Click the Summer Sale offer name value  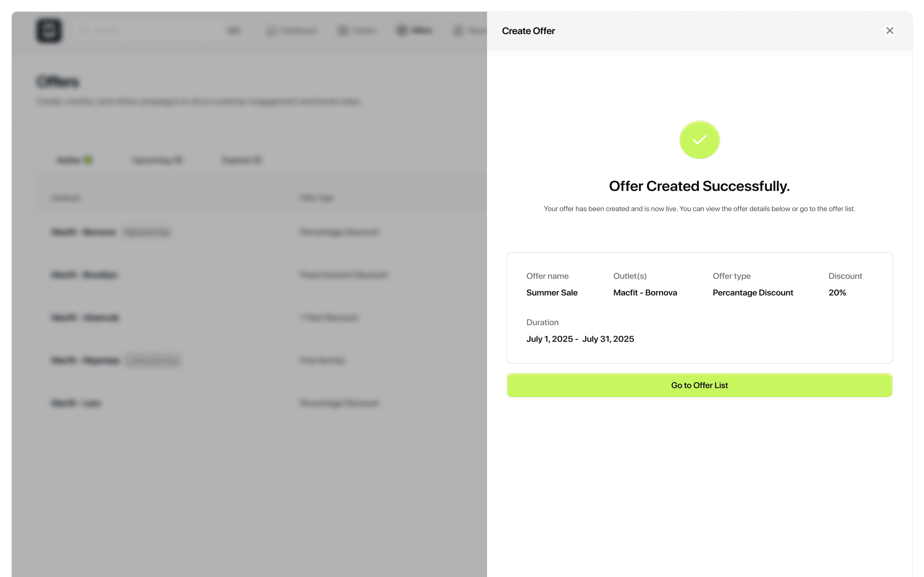pyautogui.click(x=552, y=293)
